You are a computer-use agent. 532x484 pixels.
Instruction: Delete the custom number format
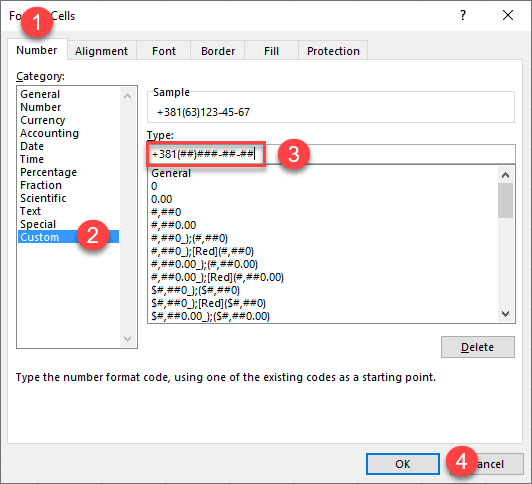pyautogui.click(x=478, y=347)
